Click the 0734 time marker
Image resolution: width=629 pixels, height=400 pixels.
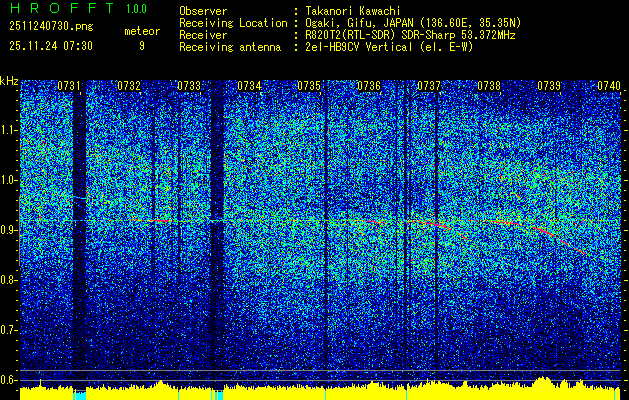coord(249,86)
